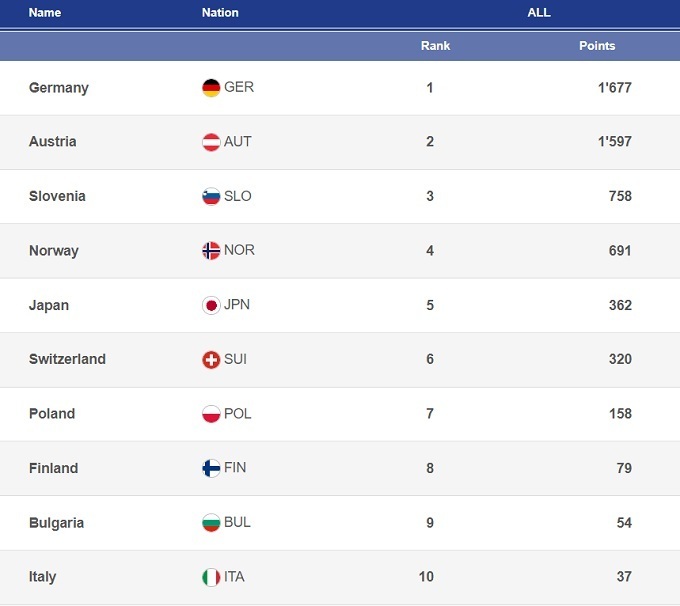The height and width of the screenshot is (606, 680).
Task: Click the Austria flag icon
Action: click(211, 142)
